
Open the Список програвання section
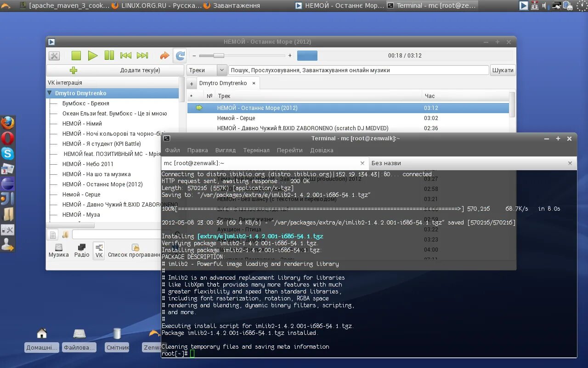(x=134, y=251)
